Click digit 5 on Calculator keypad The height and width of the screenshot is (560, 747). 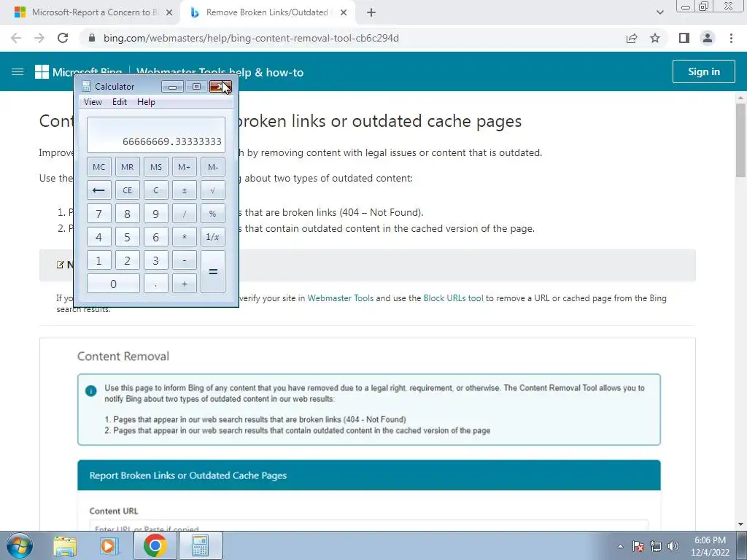tap(127, 237)
